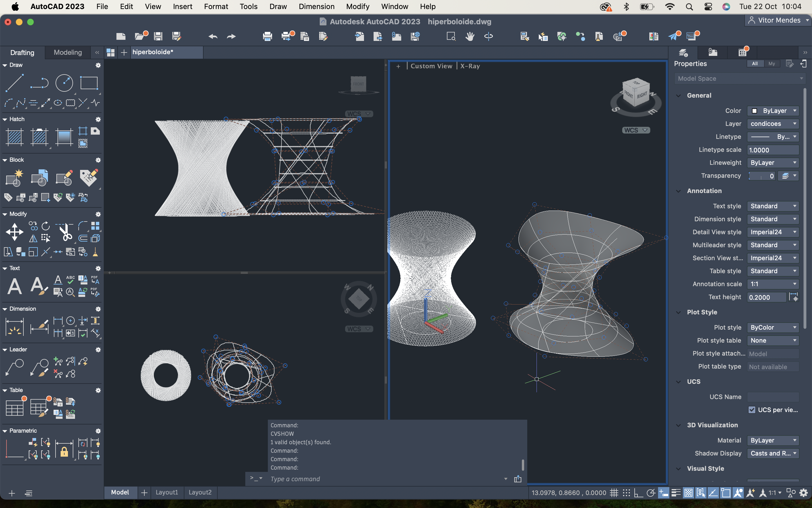Select the Gradient hatch tool
The width and height of the screenshot is (812, 508).
(64, 137)
